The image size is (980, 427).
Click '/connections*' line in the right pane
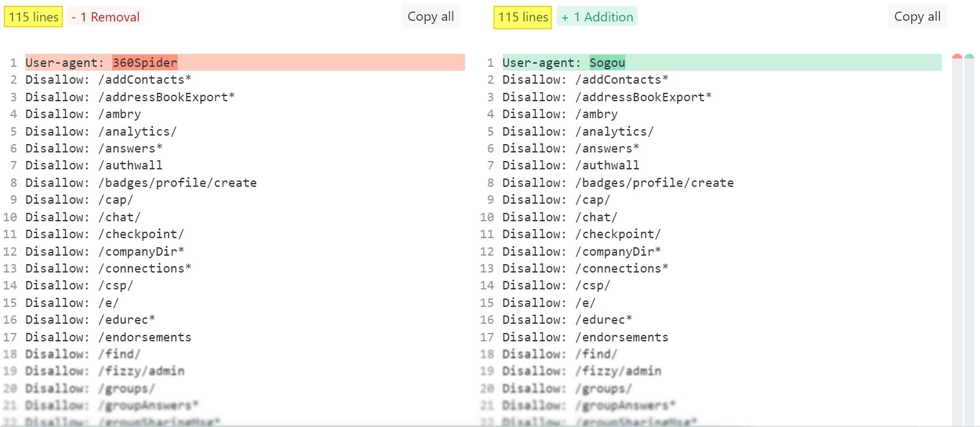point(585,268)
